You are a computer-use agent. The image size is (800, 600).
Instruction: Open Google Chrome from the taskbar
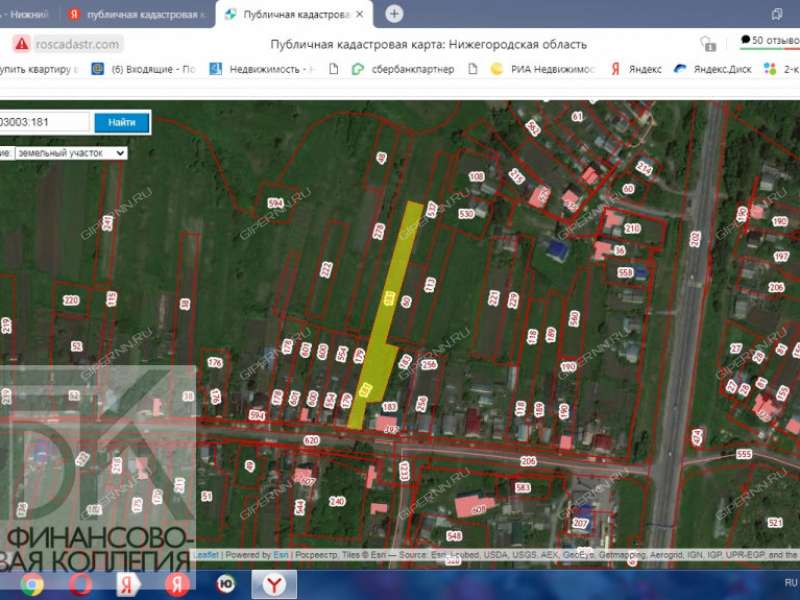[x=32, y=584]
